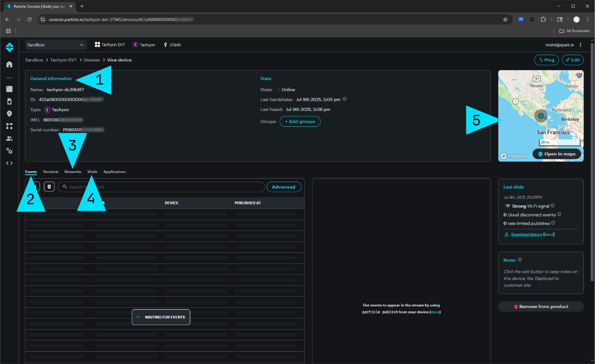
Task: Go to Tachyon DVT in breadcrumb
Action: tap(63, 60)
